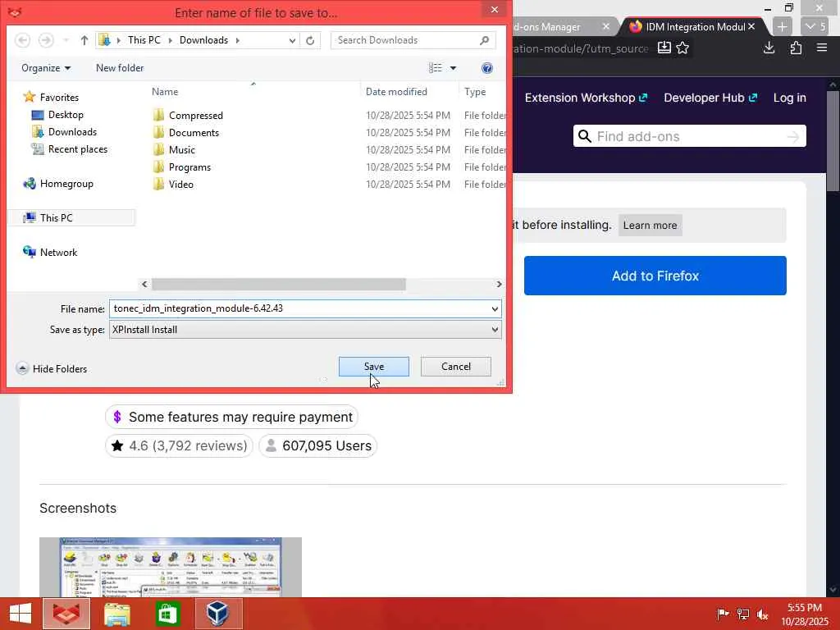Open a new Firefox tab
The height and width of the screenshot is (630, 840).
click(x=782, y=26)
